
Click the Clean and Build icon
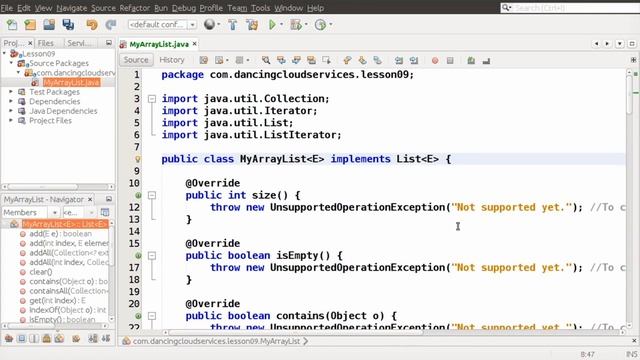tap(252, 25)
